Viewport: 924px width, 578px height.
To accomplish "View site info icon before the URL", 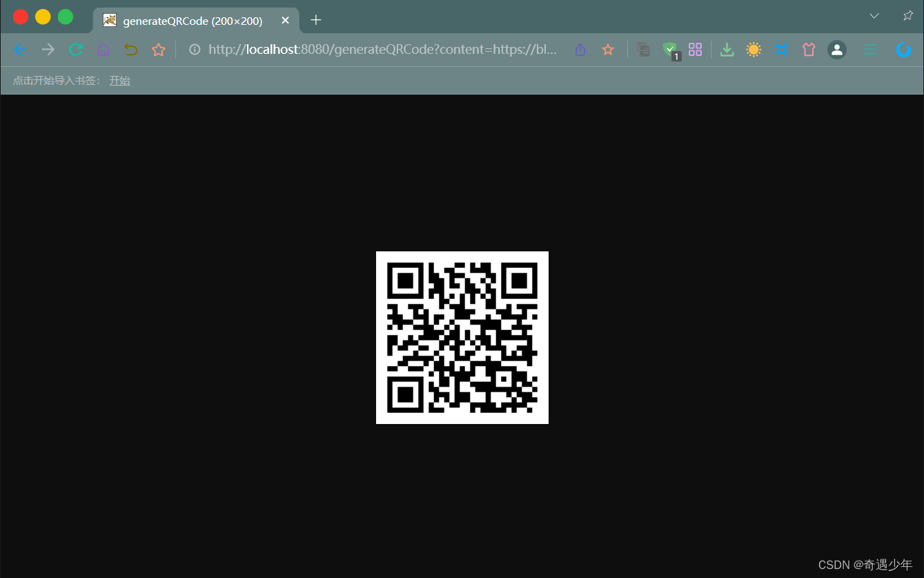I will 195,50.
